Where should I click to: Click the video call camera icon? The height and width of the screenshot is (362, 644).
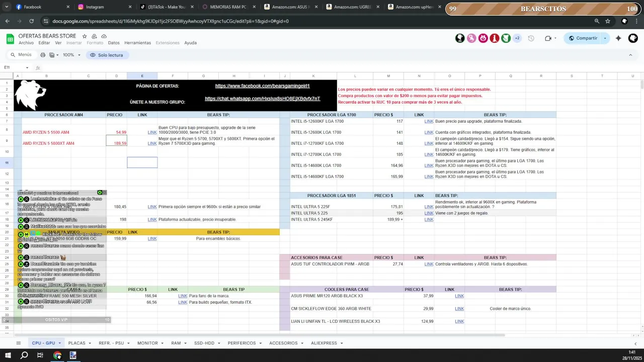coord(548,38)
